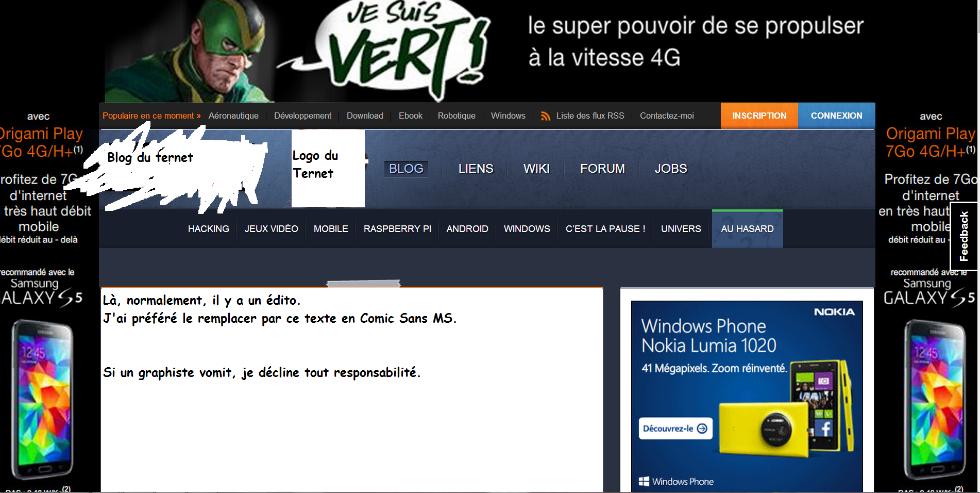Click the NOKIA logo in the ad
980x493 pixels.
(834, 312)
